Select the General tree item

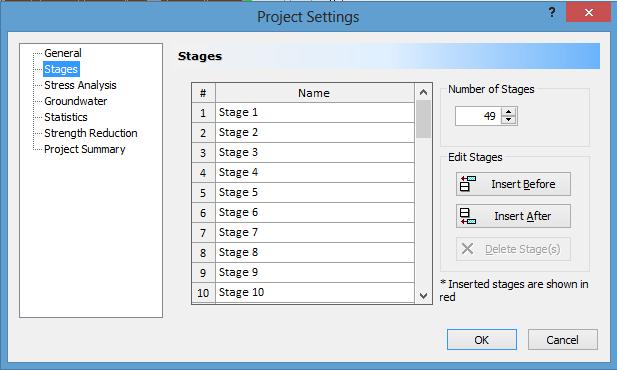63,53
